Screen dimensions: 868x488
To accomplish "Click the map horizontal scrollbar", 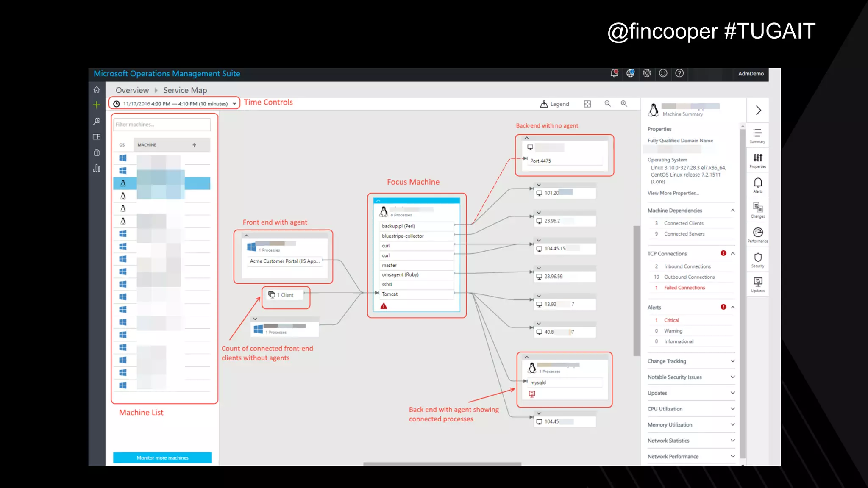I will point(442,464).
